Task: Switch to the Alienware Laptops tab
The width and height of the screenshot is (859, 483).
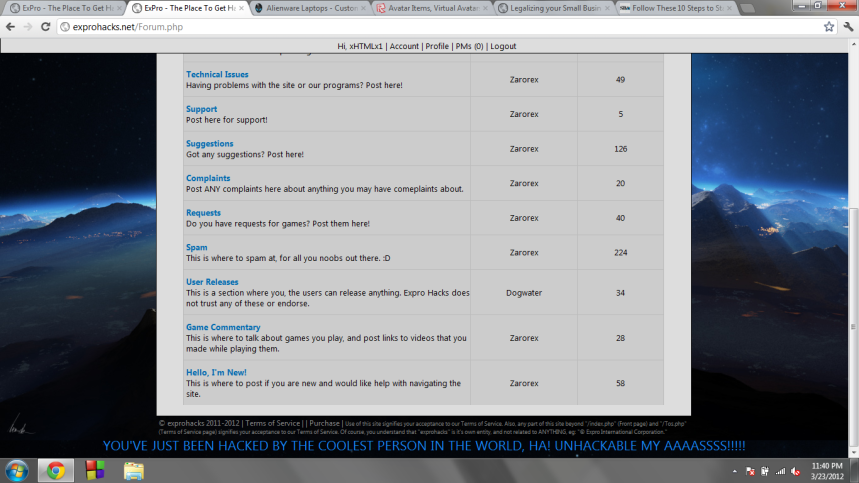Action: [x=311, y=8]
